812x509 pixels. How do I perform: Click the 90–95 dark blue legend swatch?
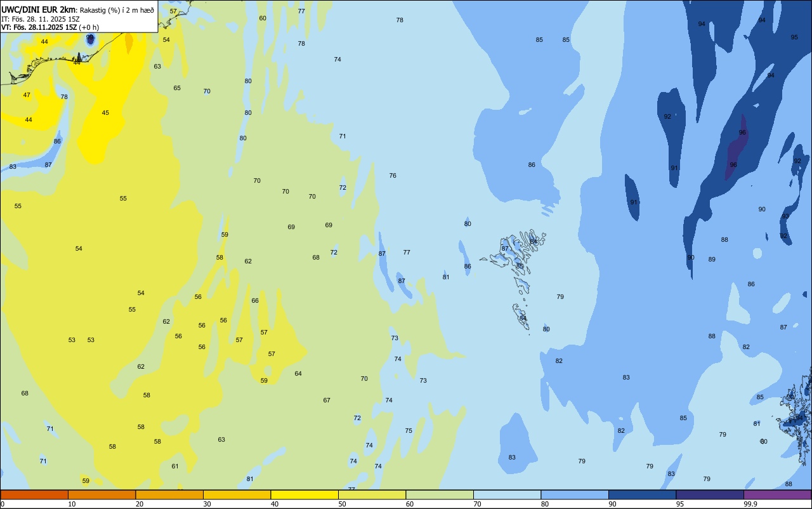coord(642,494)
